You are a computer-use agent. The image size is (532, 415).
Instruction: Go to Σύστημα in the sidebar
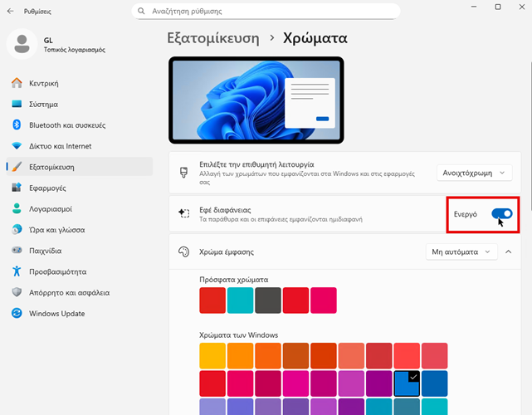point(43,105)
